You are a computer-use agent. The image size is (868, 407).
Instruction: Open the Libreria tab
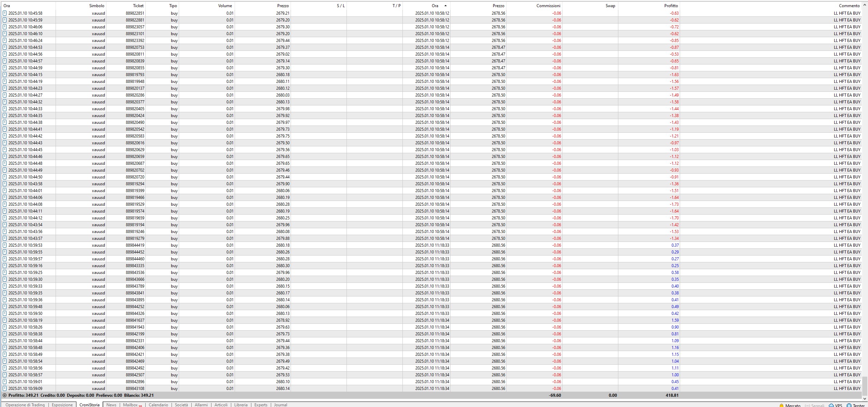(x=241, y=405)
